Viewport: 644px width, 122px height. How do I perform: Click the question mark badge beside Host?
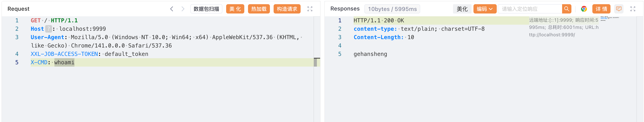coord(48,29)
